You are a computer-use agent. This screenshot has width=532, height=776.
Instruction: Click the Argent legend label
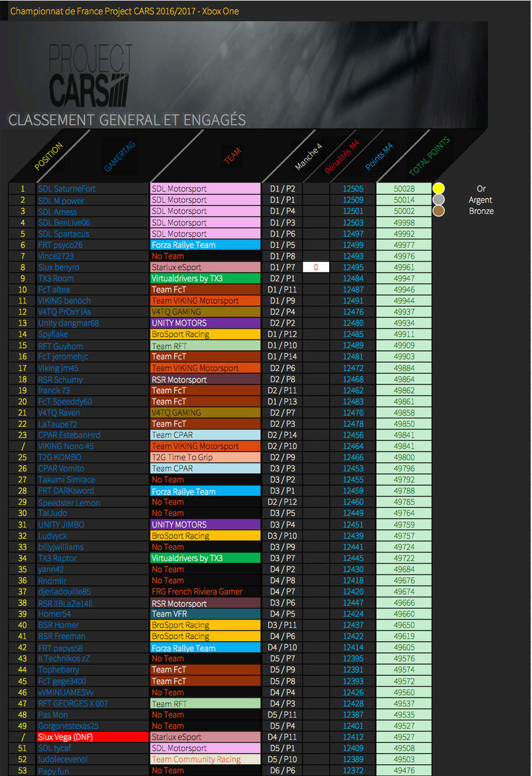481,200
